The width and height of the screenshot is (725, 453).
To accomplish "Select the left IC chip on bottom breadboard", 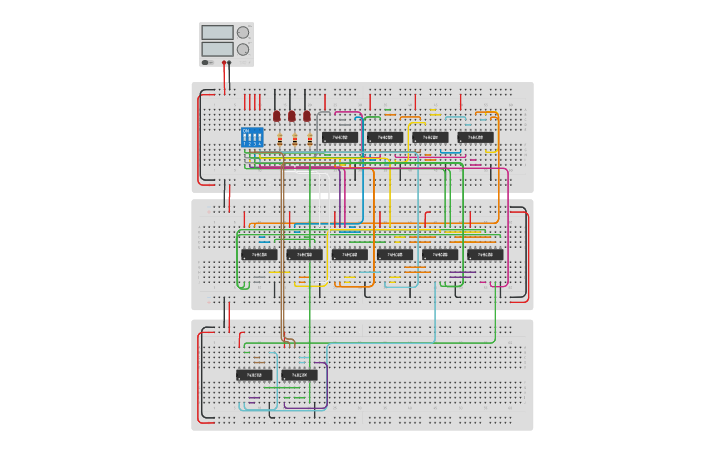I will [x=254, y=375].
